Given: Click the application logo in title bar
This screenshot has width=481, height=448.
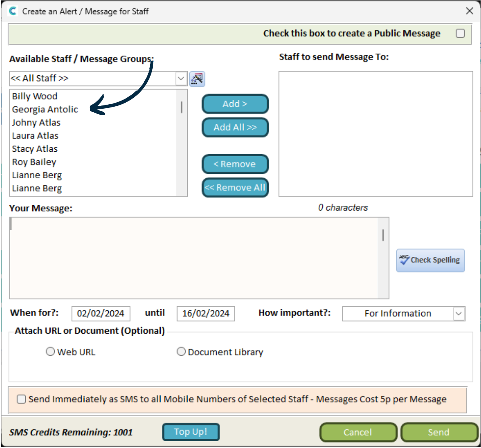Looking at the screenshot, I should (12, 11).
